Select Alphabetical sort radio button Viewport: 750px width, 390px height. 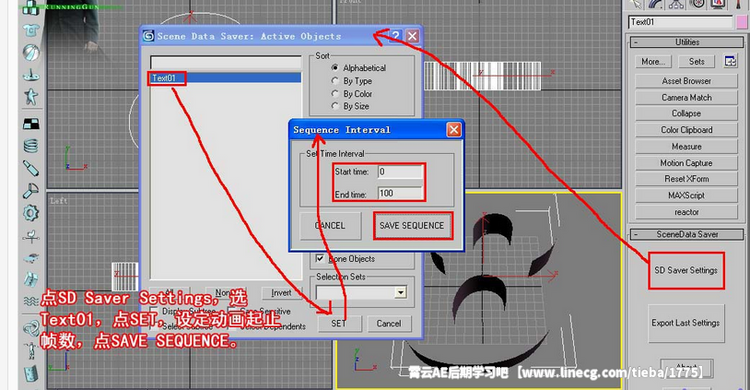[335, 68]
